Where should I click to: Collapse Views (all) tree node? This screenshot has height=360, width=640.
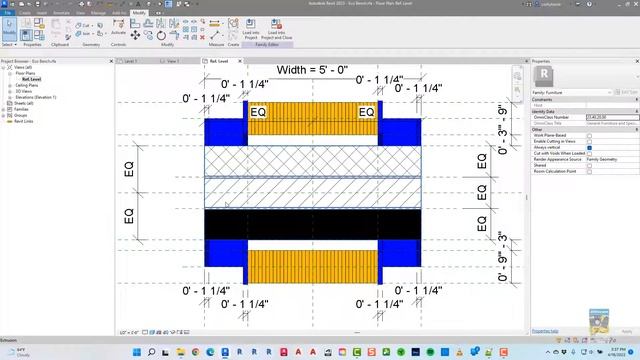3,67
